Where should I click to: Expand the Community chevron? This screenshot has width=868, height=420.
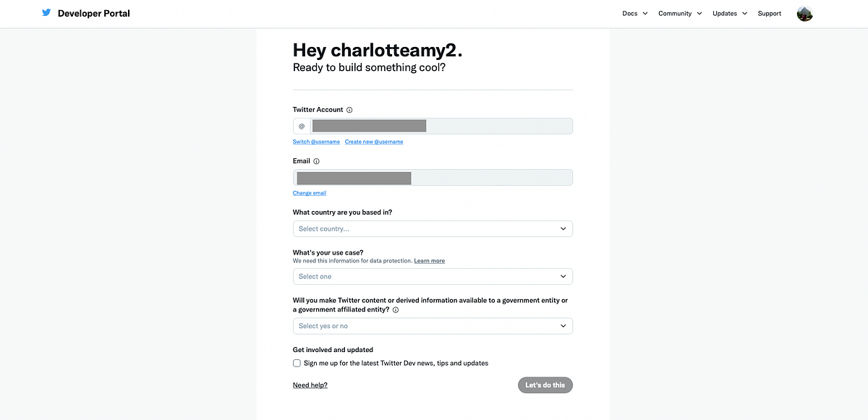point(700,13)
